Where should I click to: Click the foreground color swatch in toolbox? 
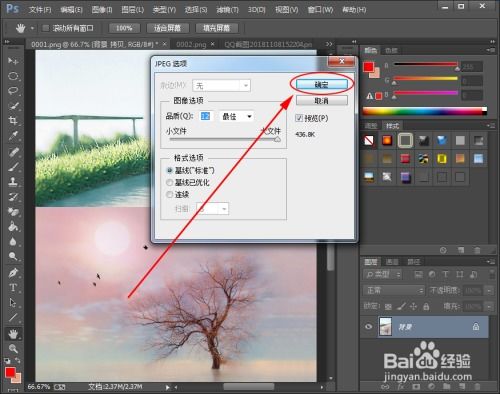(x=10, y=372)
